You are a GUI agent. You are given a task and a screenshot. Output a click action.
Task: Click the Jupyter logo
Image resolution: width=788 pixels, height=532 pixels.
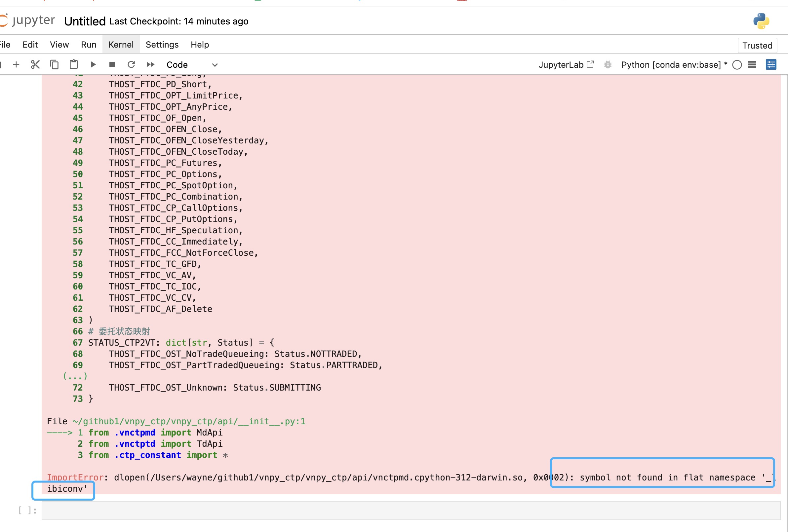click(27, 20)
